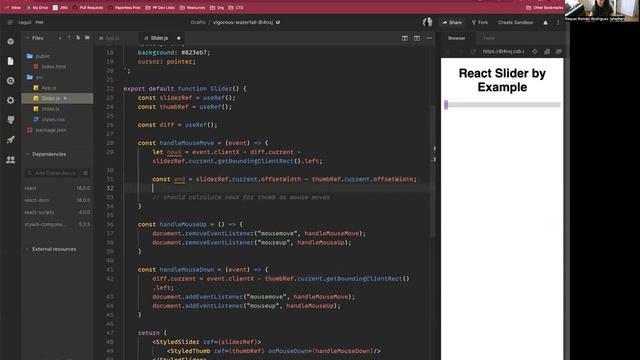Screen dimensions: 640x360
Task: Open the GitHub panel icon
Action: [x=11, y=120]
